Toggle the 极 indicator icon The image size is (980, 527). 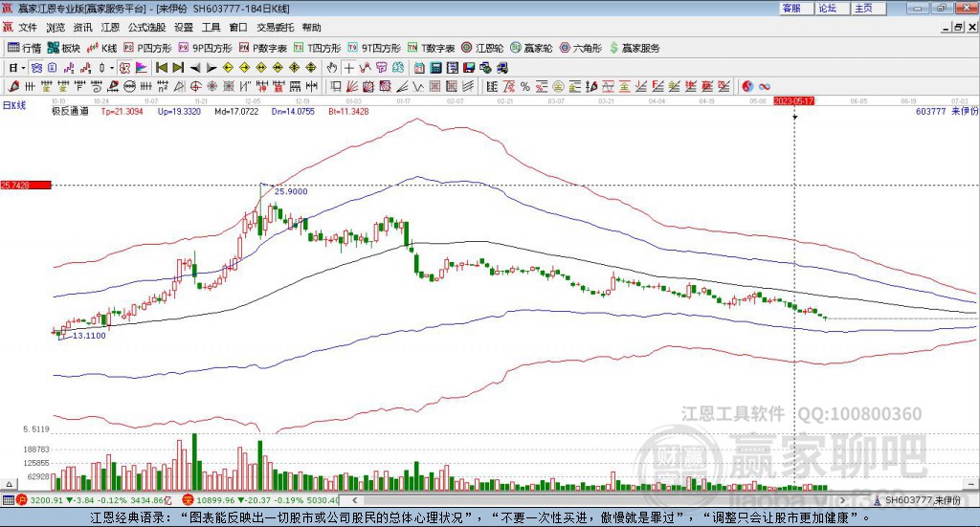coord(125,68)
